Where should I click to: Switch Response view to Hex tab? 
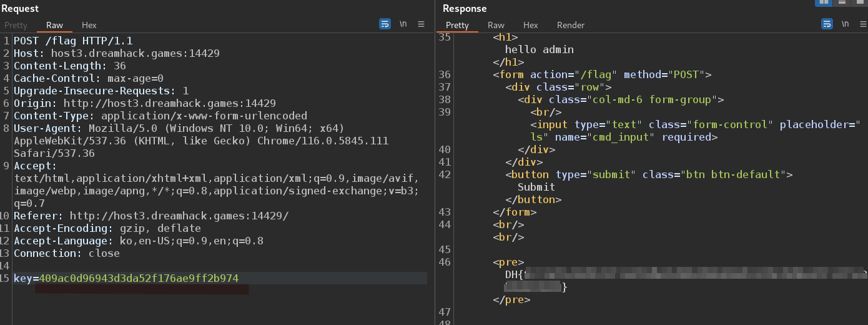point(531,25)
